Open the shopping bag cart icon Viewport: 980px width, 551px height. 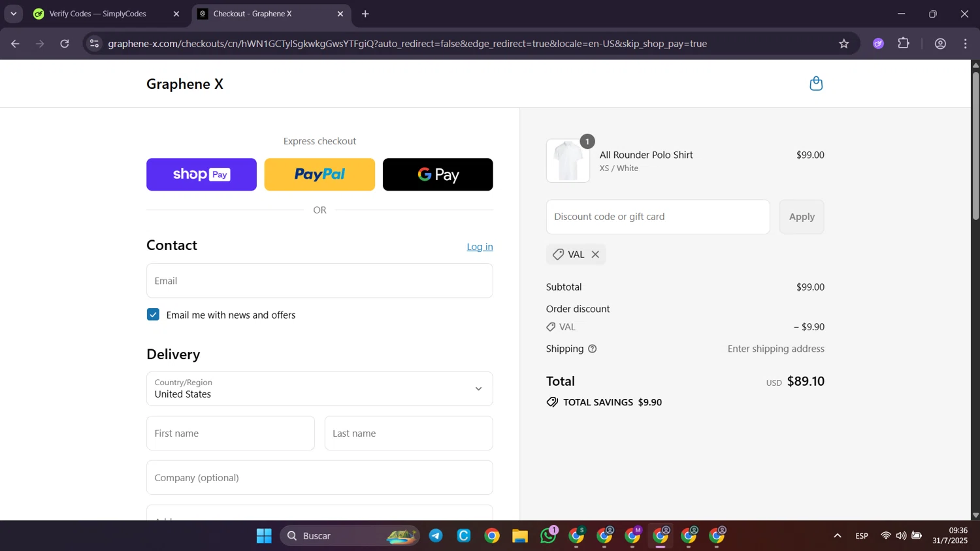point(816,84)
